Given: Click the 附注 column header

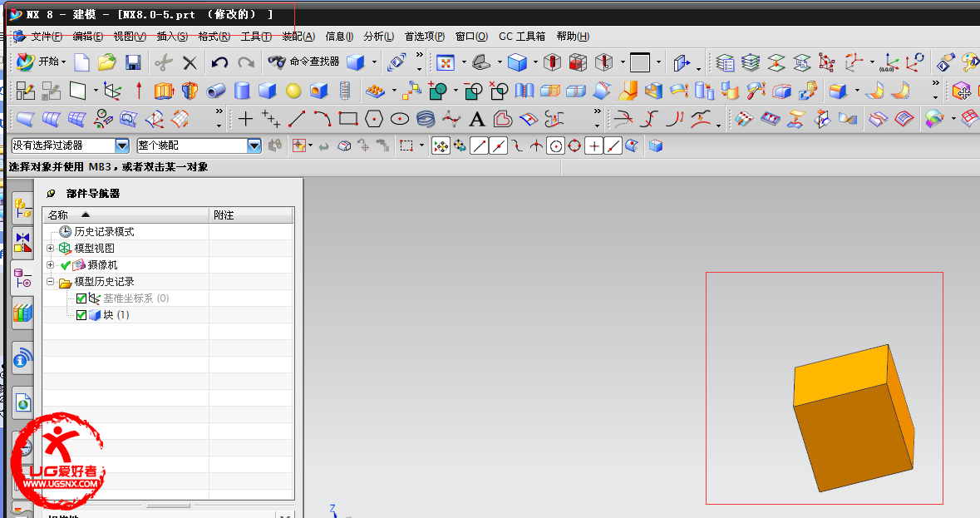Looking at the screenshot, I should (x=251, y=215).
